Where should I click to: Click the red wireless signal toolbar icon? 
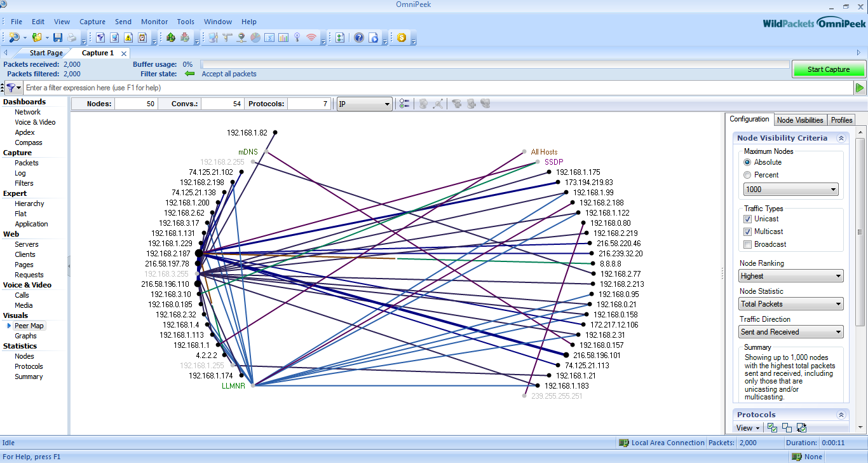click(x=311, y=38)
